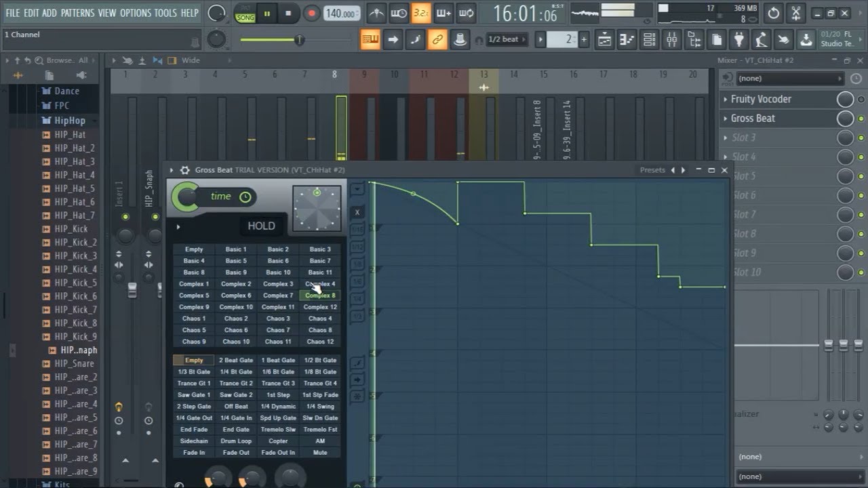Click the Gross Beat time knob
The image size is (868, 488).
[x=185, y=197]
